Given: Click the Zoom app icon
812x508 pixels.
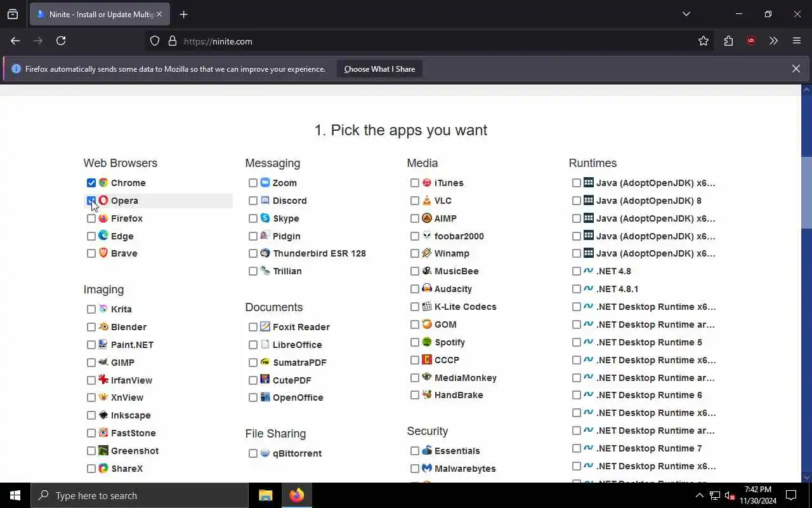Looking at the screenshot, I should 265,183.
